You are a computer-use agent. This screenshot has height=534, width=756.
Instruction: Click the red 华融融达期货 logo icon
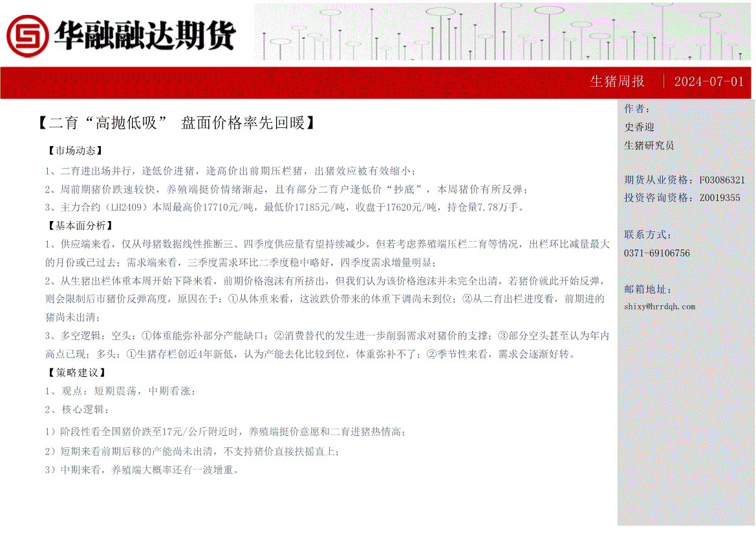[27, 36]
